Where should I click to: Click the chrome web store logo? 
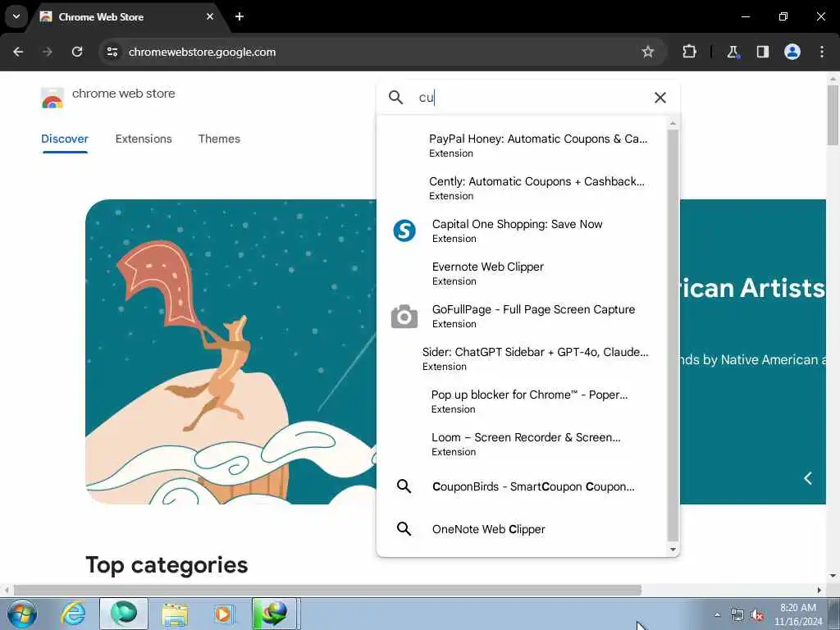pos(52,98)
